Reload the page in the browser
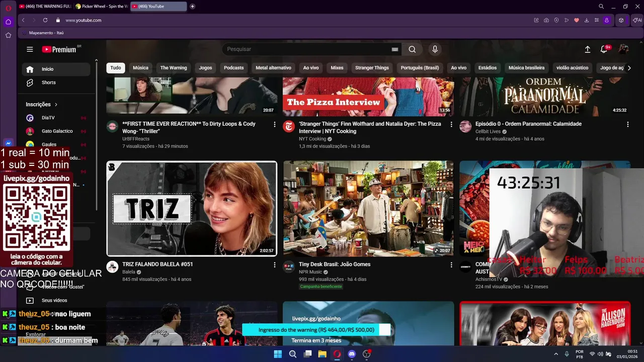The height and width of the screenshot is (362, 644). pos(45,20)
